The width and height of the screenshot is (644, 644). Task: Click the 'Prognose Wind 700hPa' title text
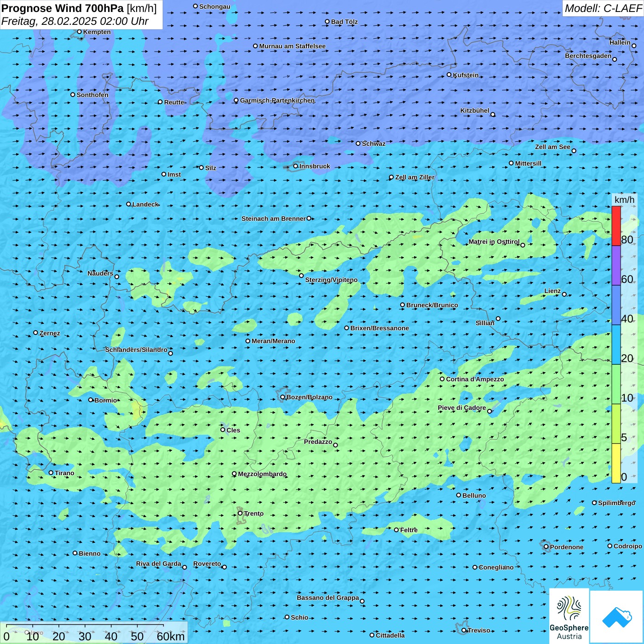pos(63,8)
